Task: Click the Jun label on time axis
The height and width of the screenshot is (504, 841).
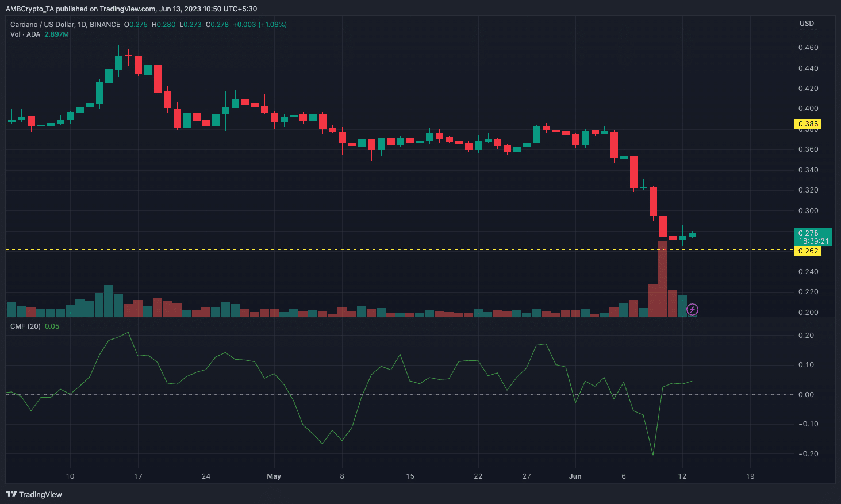Action: click(x=575, y=476)
